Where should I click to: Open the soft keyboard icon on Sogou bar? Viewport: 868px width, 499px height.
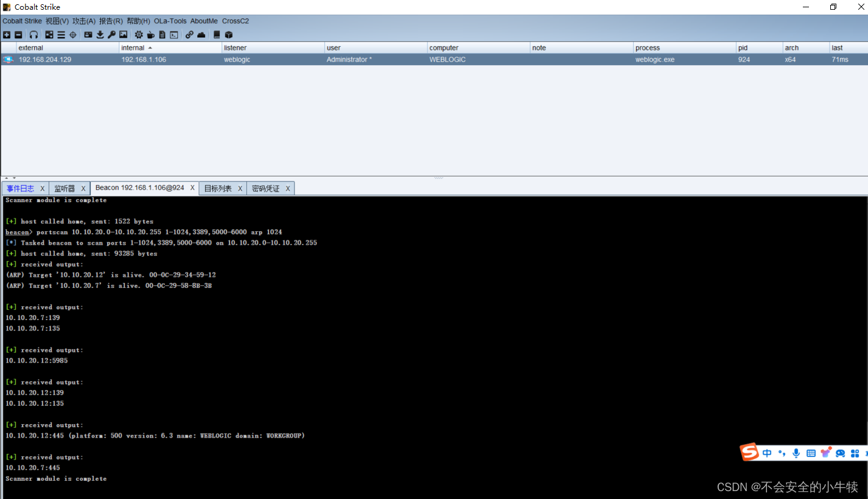(x=811, y=453)
